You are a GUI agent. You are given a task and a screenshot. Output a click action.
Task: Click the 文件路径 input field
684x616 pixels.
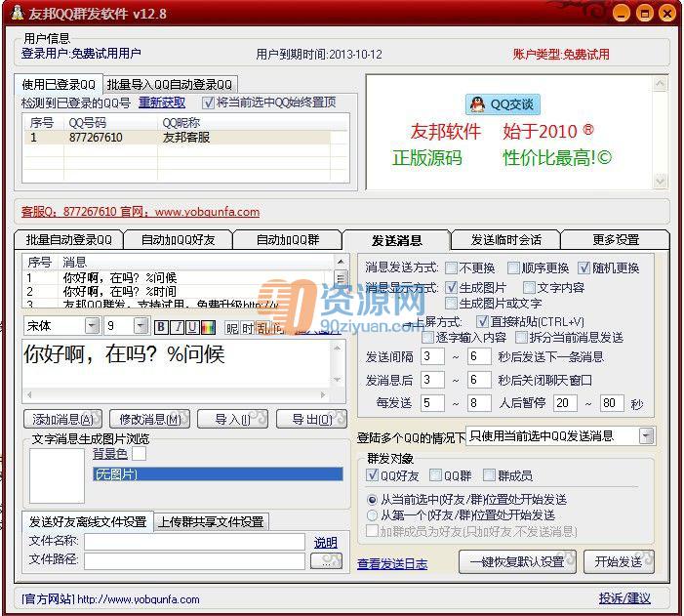pos(194,561)
